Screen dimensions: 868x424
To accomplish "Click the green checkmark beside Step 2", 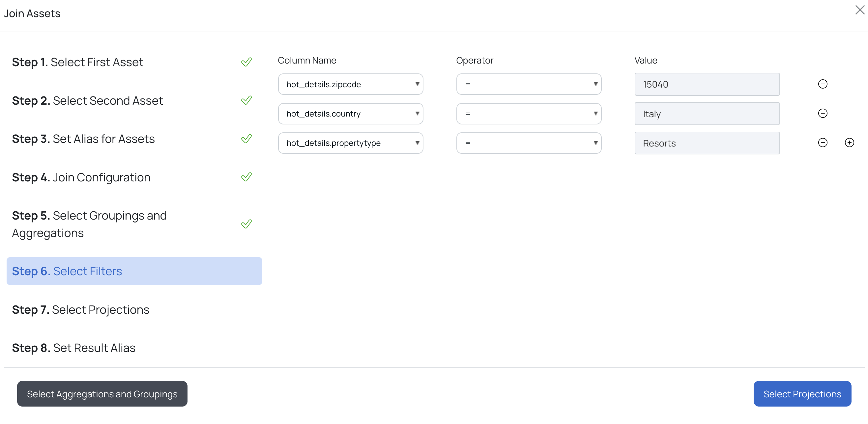I will pos(246,100).
